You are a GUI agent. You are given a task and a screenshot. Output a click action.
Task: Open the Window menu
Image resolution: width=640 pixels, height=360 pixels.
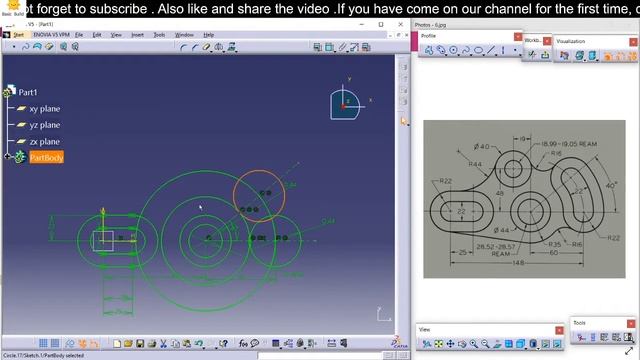[184, 35]
